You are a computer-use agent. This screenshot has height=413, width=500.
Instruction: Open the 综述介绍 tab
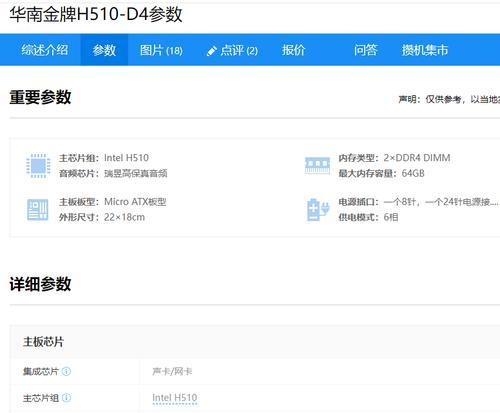pyautogui.click(x=45, y=50)
